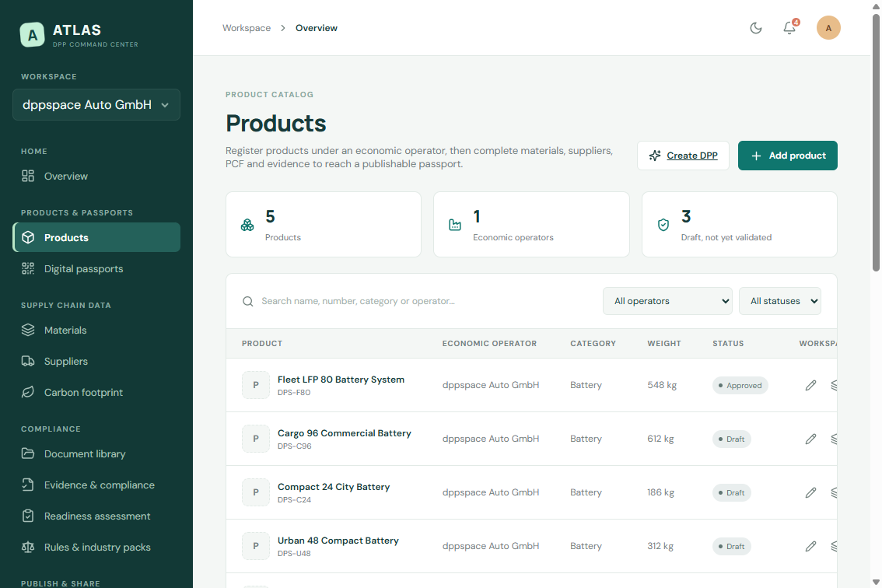Click the page vertical scrollbar
The height and width of the screenshot is (588, 882).
[x=876, y=142]
